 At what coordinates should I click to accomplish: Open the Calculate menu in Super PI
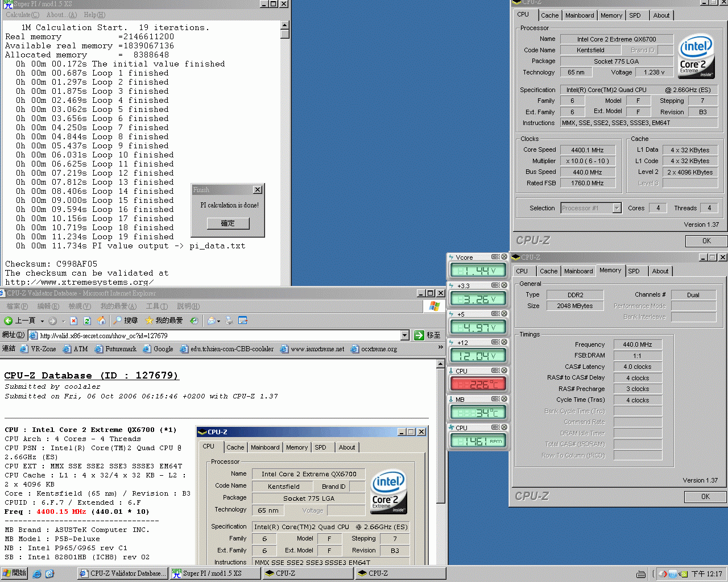[x=23, y=15]
